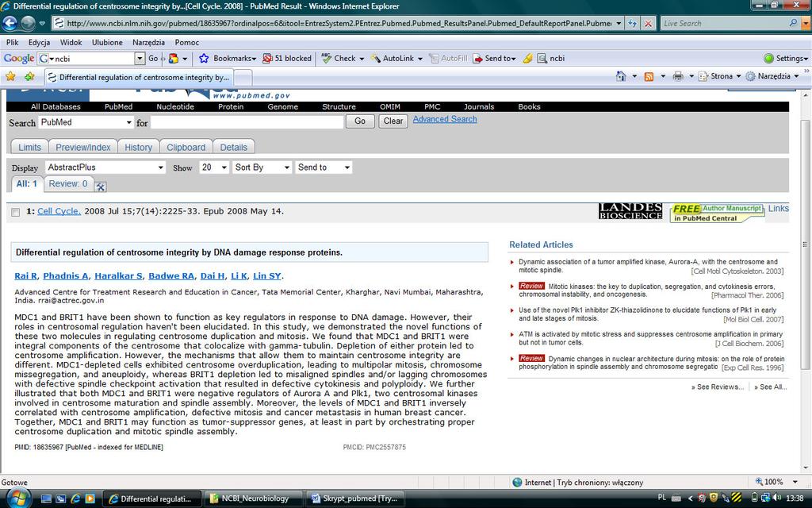Click the highlighter icon on Google toolbar
Image resolution: width=812 pixels, height=508 pixels.
coord(527,59)
